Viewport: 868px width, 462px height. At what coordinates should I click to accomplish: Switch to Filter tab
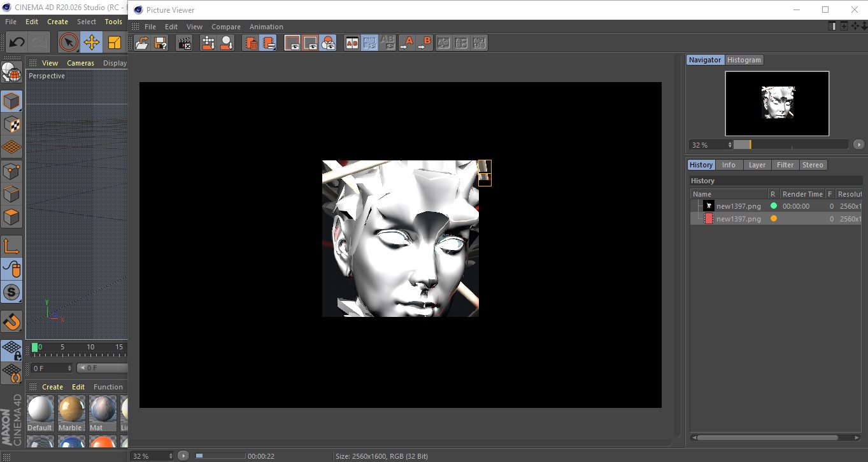[785, 165]
